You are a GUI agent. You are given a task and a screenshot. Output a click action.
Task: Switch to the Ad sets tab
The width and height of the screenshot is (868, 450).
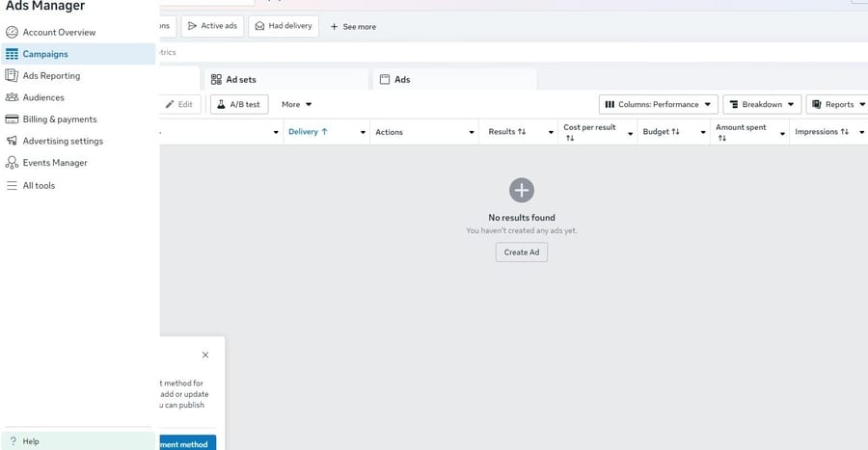pyautogui.click(x=241, y=79)
